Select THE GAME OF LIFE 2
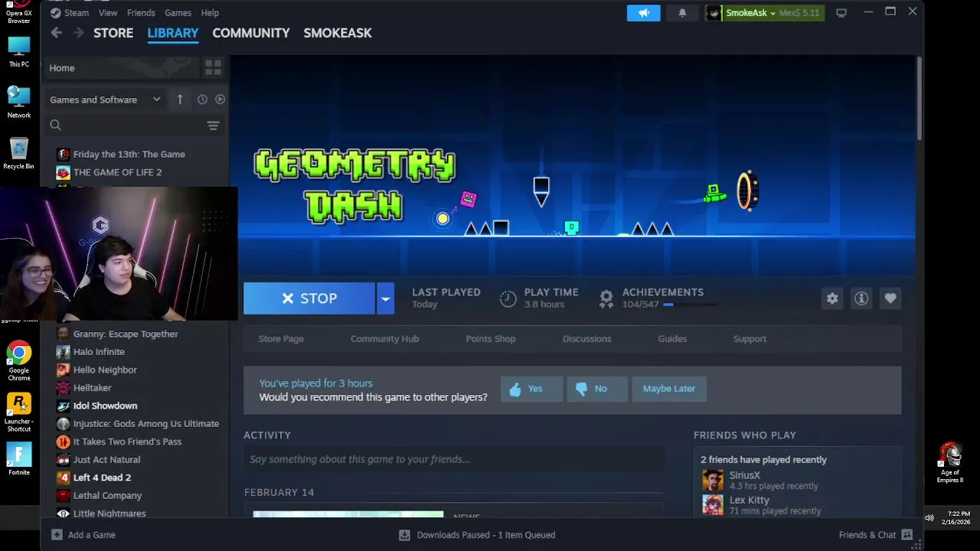This screenshot has height=551, width=980. 117,172
